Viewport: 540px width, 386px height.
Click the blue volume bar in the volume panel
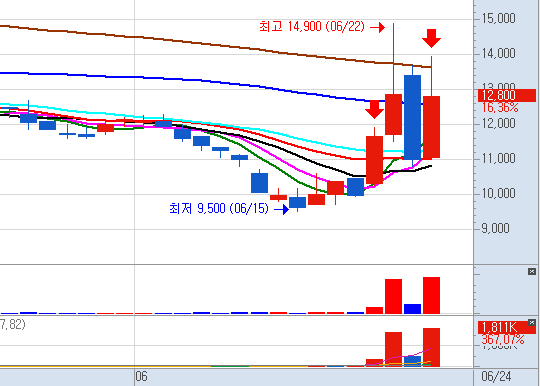(413, 309)
